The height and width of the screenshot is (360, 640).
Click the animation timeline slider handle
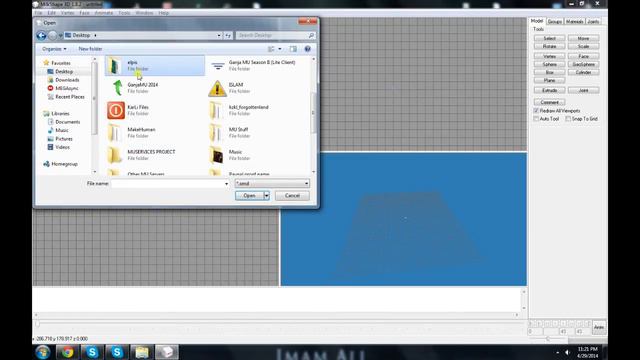[37, 324]
